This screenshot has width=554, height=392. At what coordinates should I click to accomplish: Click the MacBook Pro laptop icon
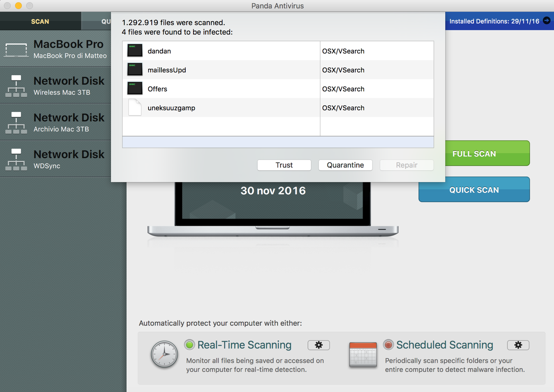coord(16,50)
